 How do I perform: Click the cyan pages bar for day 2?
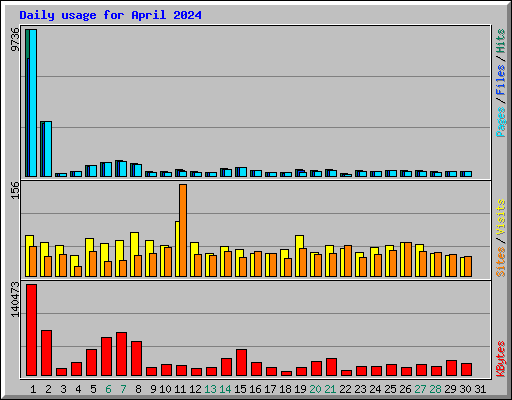click(48, 149)
